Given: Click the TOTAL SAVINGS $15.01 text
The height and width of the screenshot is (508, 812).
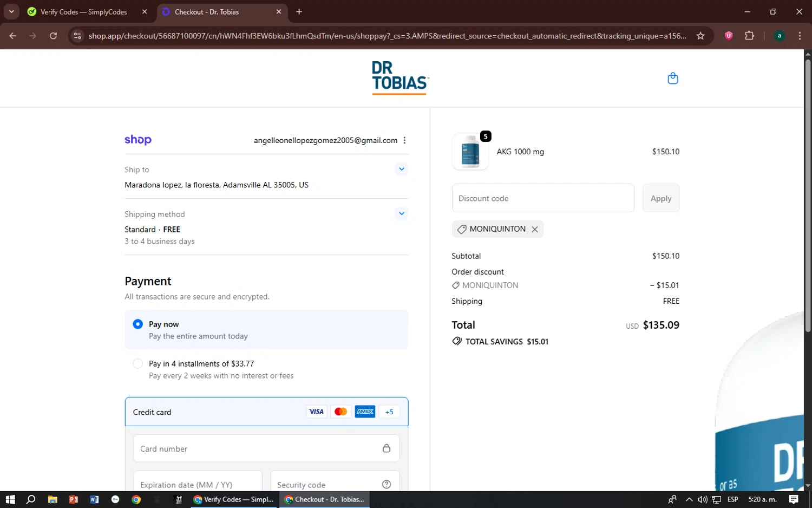Looking at the screenshot, I should click(x=507, y=341).
